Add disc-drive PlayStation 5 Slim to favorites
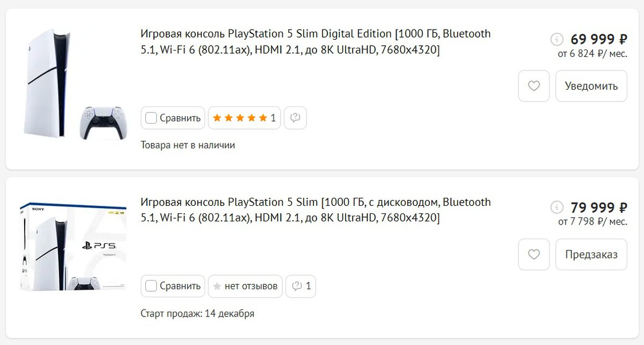This screenshot has width=644, height=345. click(533, 254)
